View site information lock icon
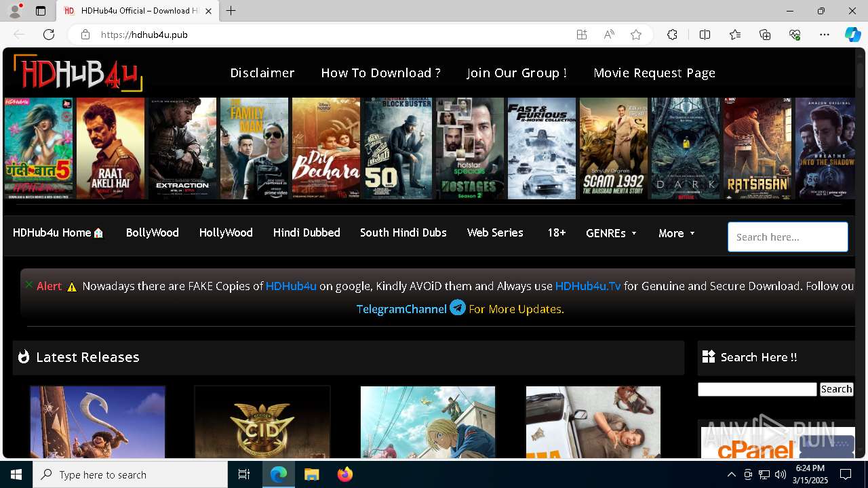The height and width of the screenshot is (488, 868). pyautogui.click(x=85, y=35)
